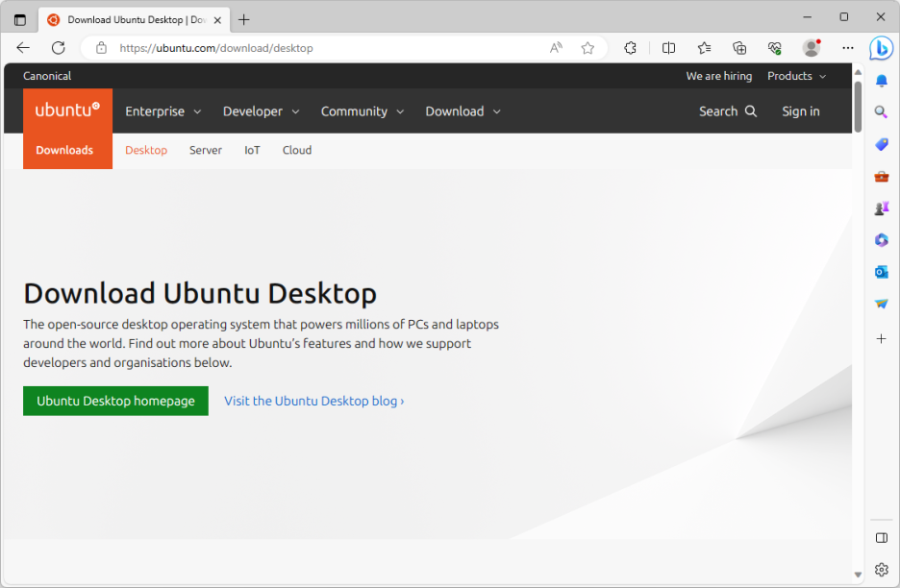
Task: Click the scrollbar down arrow
Action: click(x=858, y=575)
